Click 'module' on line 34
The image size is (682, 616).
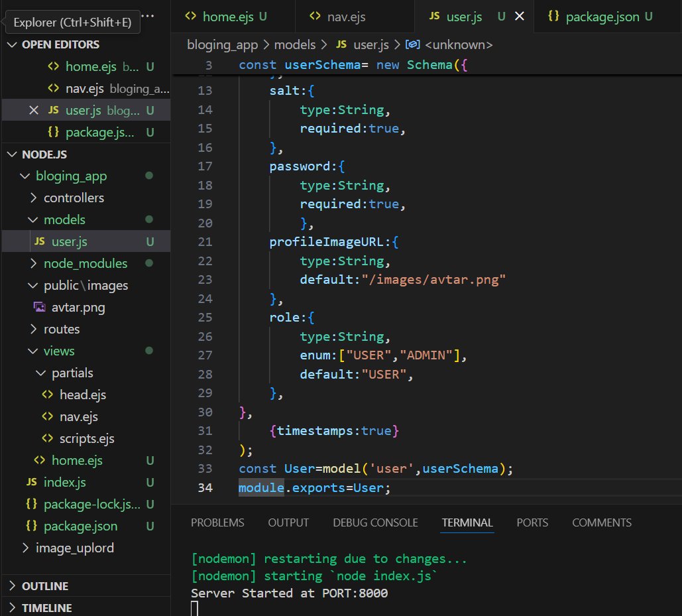261,487
